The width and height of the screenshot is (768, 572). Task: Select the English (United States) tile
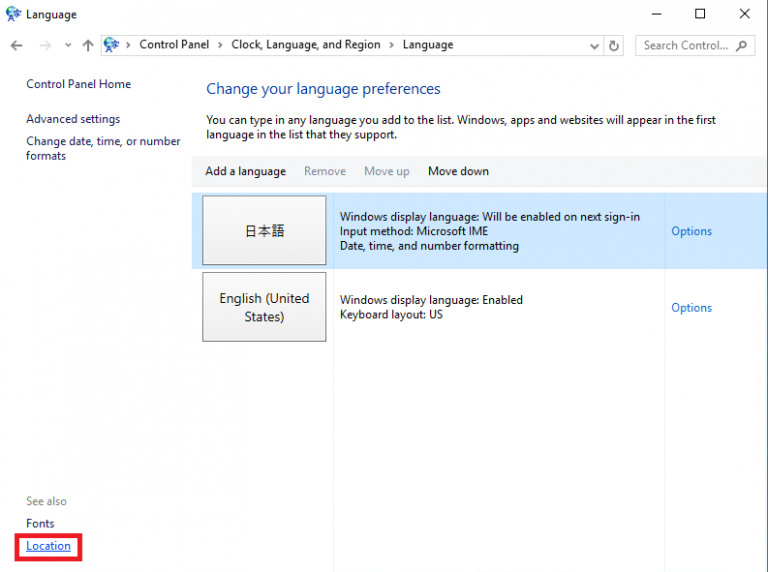coord(264,307)
